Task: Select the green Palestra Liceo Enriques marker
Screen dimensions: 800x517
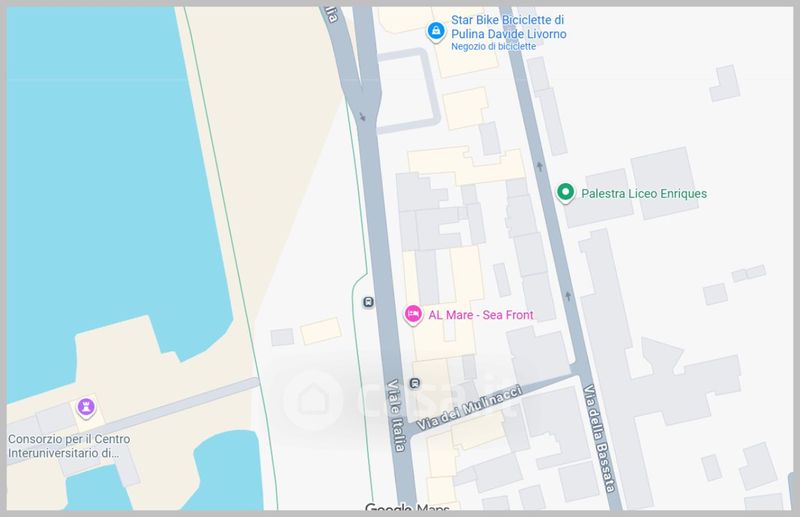Action: click(x=565, y=193)
